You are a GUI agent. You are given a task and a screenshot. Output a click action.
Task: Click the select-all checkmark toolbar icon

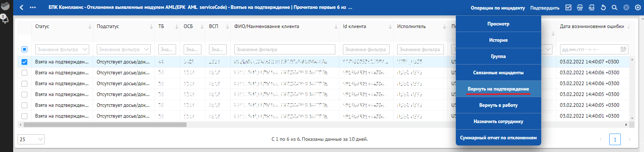pyautogui.click(x=568, y=7)
